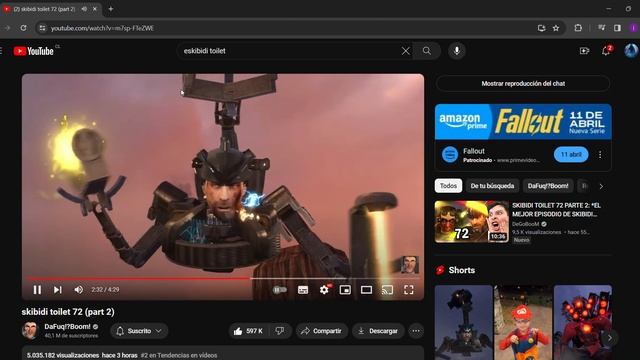This screenshot has height=360, width=640.
Task: Open the notifications bell
Action: point(606,51)
